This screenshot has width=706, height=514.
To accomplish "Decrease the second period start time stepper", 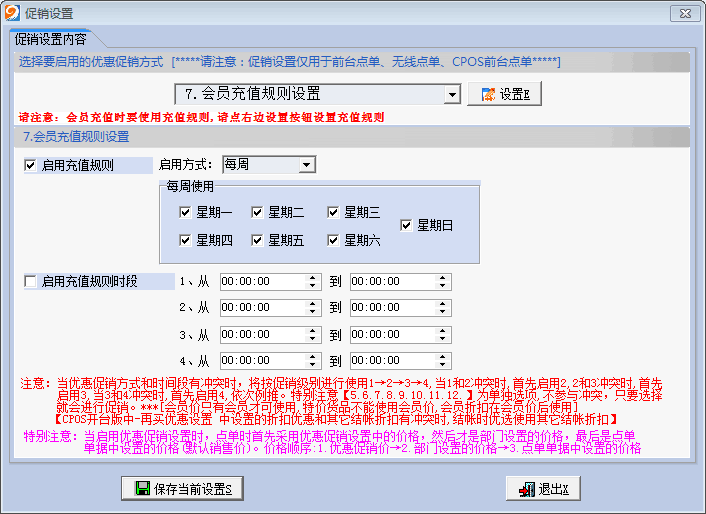I will click(x=313, y=312).
